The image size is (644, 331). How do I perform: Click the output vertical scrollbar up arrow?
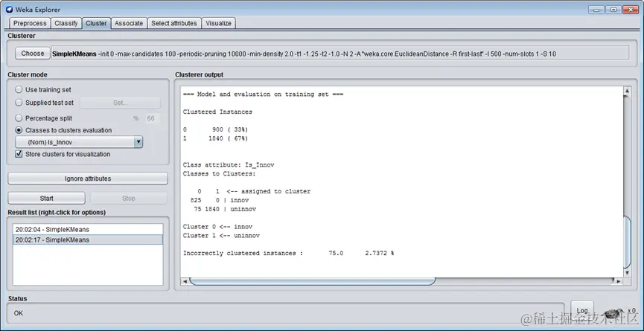coord(627,91)
